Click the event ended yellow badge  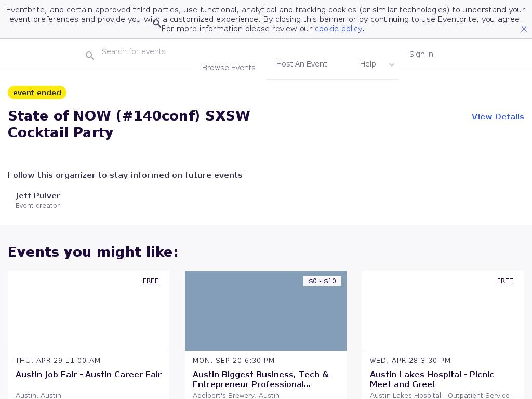tap(37, 92)
